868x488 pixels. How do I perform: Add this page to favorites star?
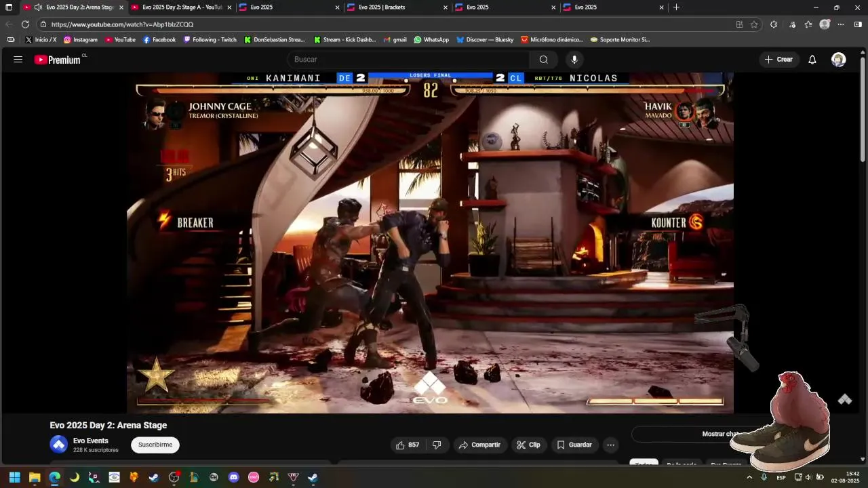pos(754,24)
